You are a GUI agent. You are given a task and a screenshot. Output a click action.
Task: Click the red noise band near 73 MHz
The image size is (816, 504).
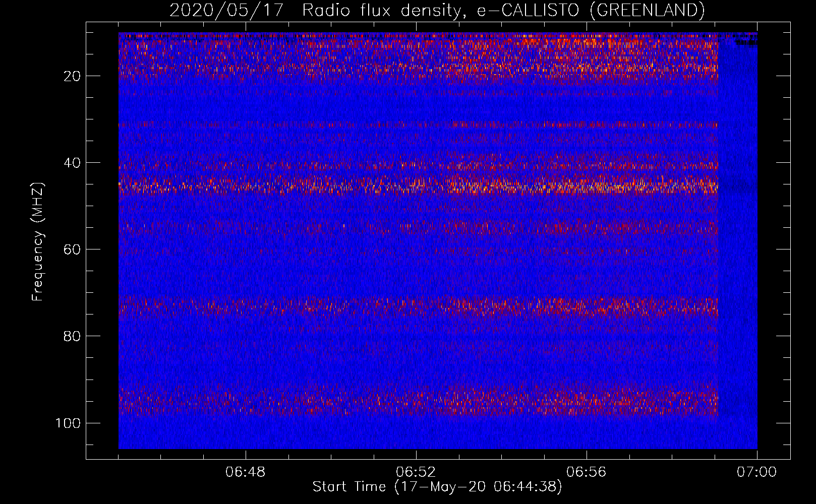(x=418, y=306)
